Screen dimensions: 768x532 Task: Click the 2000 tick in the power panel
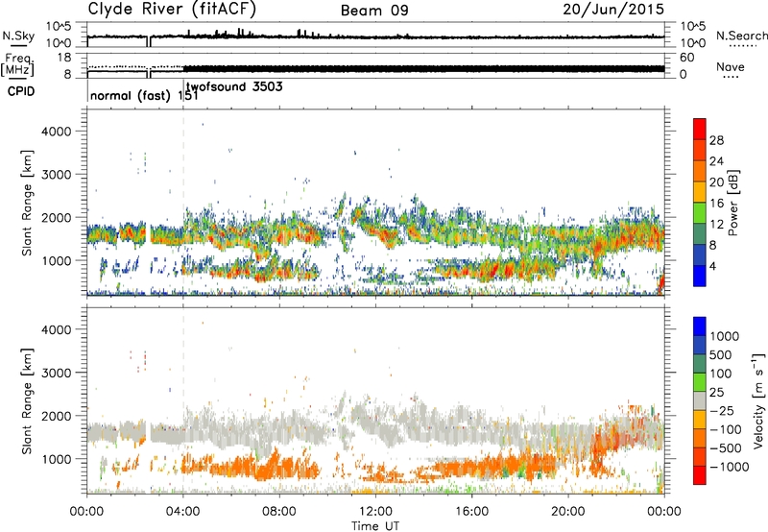click(57, 217)
